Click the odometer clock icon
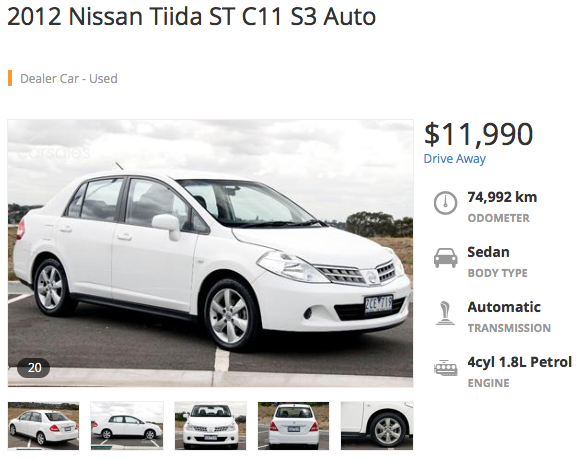The height and width of the screenshot is (460, 586). click(x=445, y=203)
